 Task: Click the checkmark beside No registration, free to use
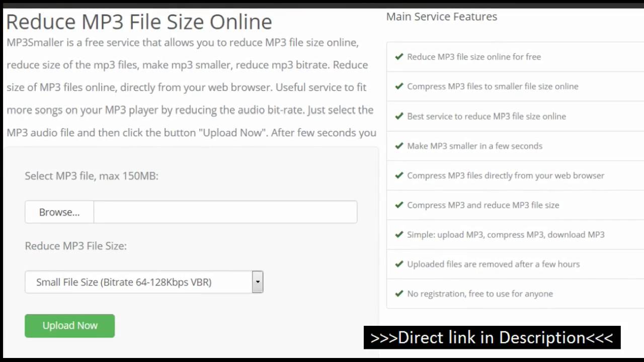[x=399, y=294]
